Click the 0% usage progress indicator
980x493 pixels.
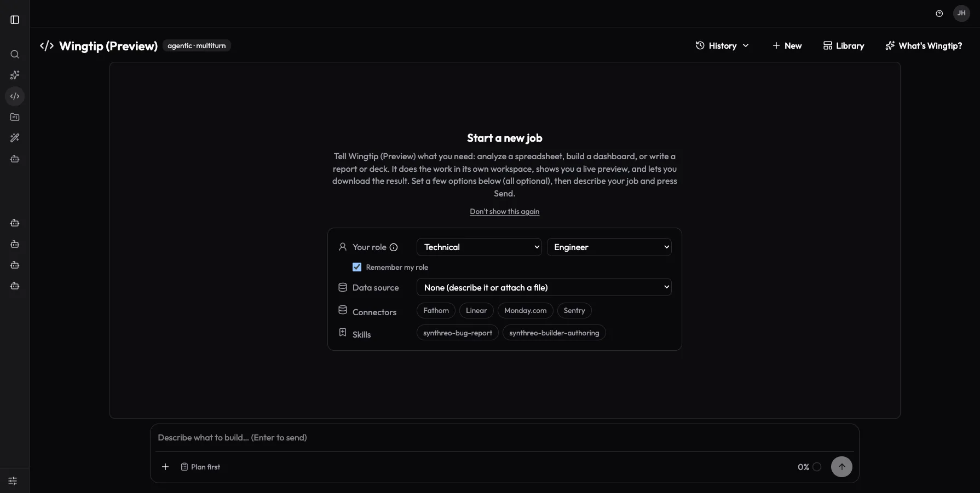click(809, 467)
